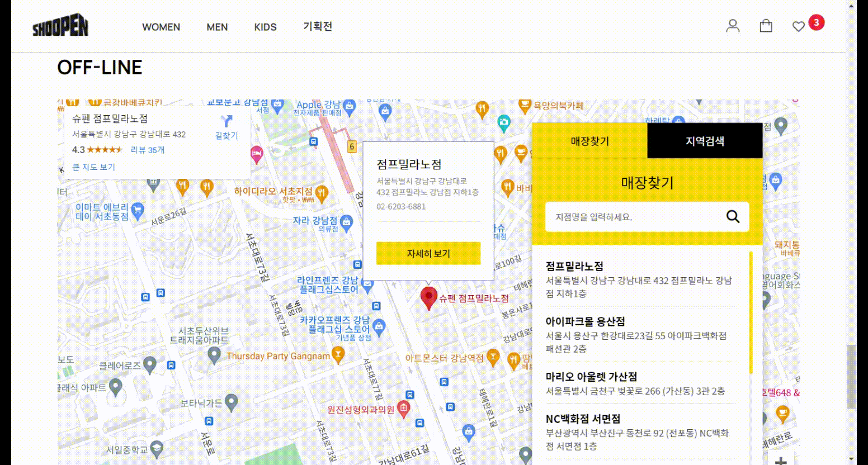Click the wishlist count badge 3
This screenshot has height=465, width=868.
coord(816,22)
